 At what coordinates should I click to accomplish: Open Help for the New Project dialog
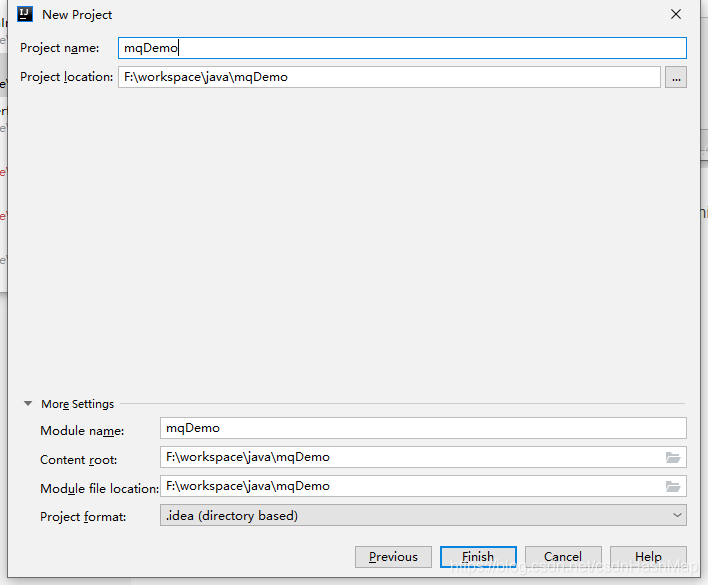tap(648, 557)
